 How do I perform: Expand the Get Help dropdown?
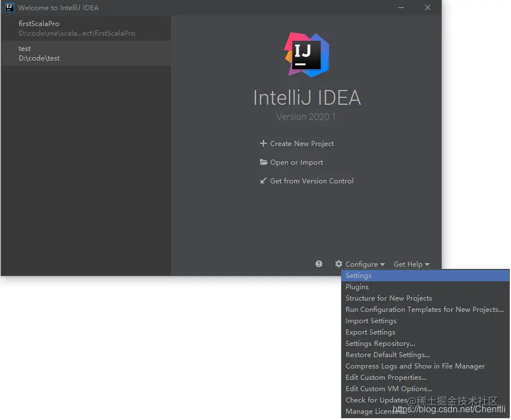tap(411, 264)
